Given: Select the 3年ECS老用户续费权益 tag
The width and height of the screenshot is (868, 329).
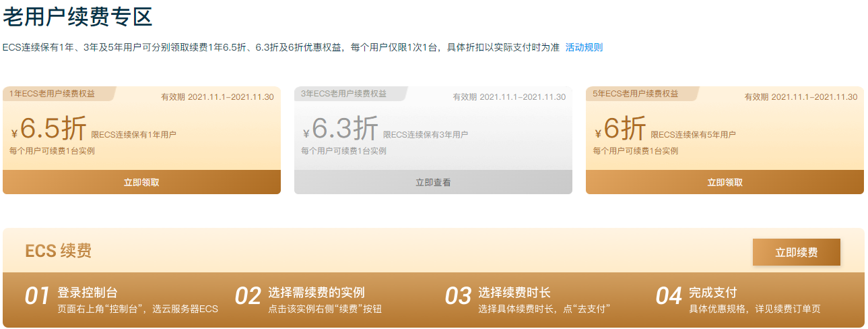Looking at the screenshot, I should tap(343, 94).
